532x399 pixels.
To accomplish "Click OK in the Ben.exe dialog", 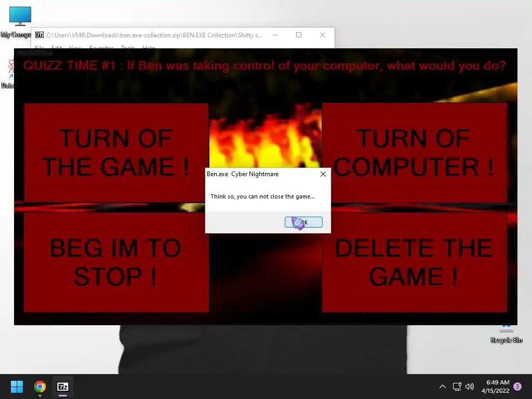I will (x=303, y=222).
